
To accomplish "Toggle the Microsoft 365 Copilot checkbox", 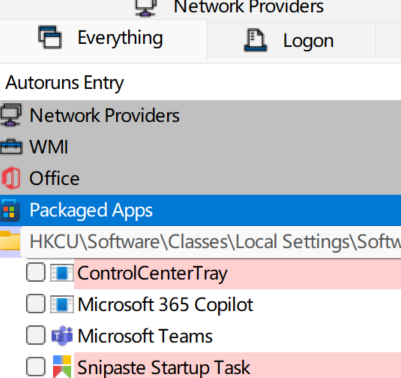I will (36, 304).
